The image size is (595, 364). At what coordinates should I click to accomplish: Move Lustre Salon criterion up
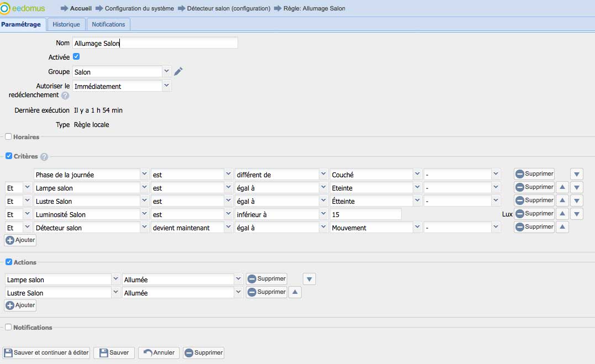coord(562,201)
